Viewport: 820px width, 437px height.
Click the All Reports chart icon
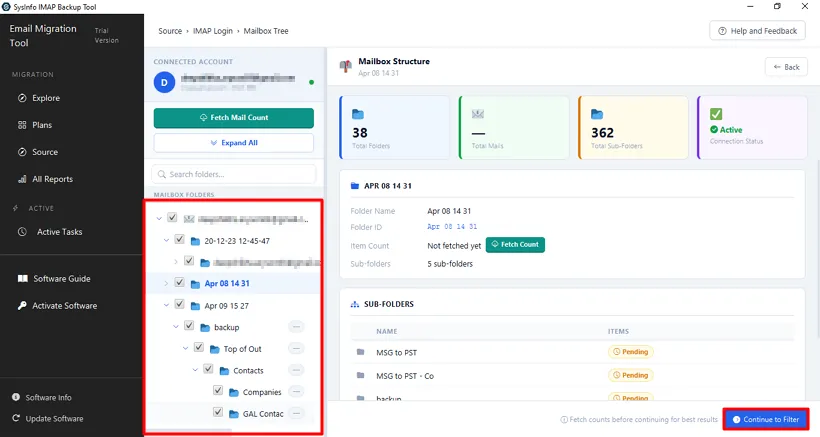tap(22, 179)
